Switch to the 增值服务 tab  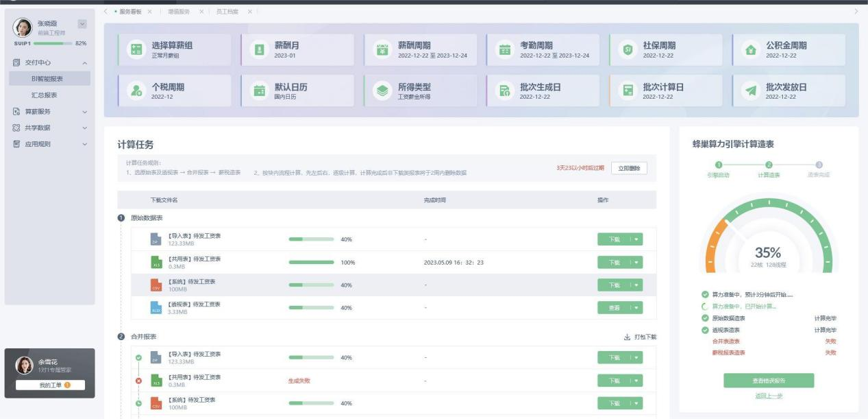click(179, 12)
